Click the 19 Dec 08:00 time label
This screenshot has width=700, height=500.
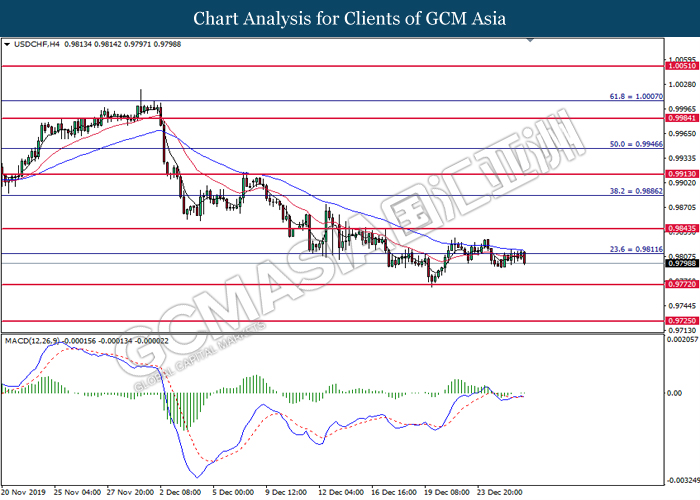click(446, 492)
